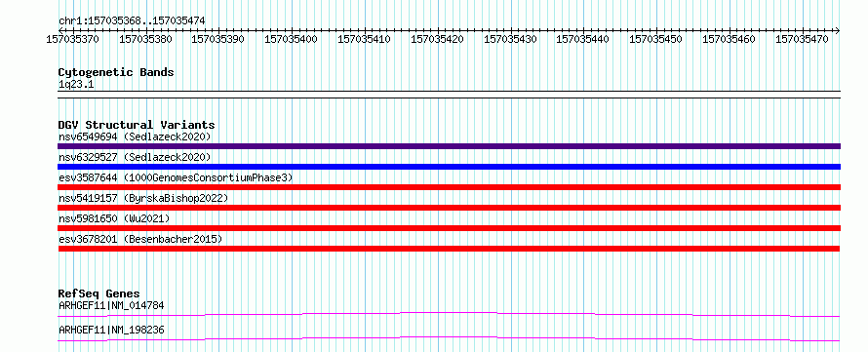Select the Cytogenetic Bands track title
This screenshot has height=352, width=868.
(116, 72)
